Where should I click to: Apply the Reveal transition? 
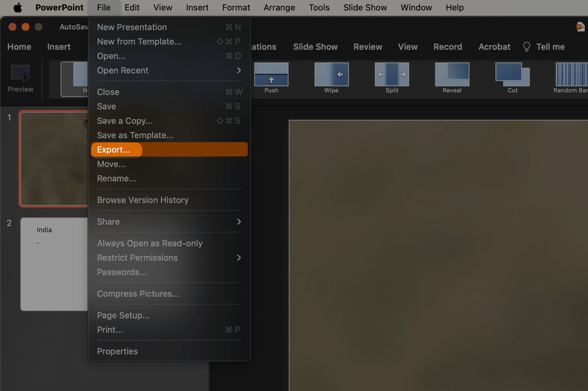click(x=452, y=75)
